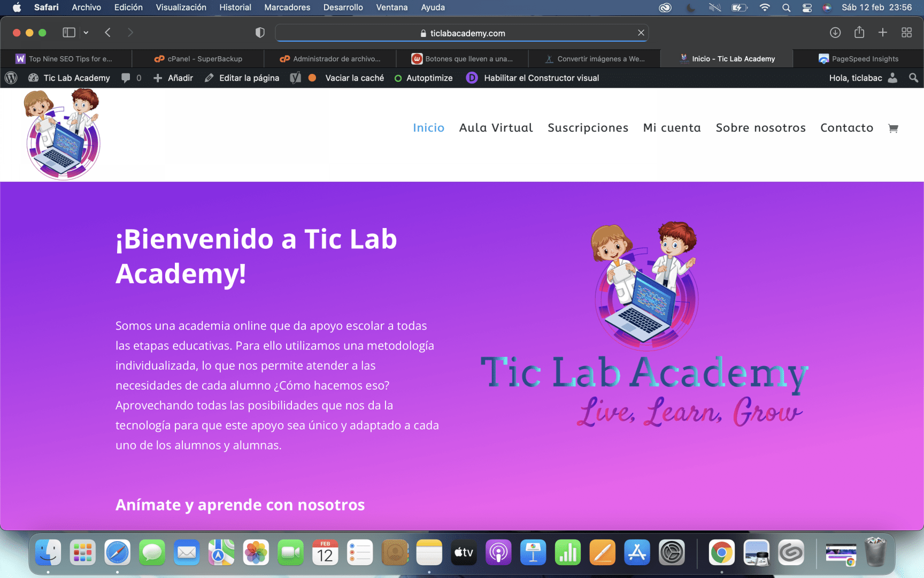
Task: Open Siri from the menu bar
Action: point(827,7)
